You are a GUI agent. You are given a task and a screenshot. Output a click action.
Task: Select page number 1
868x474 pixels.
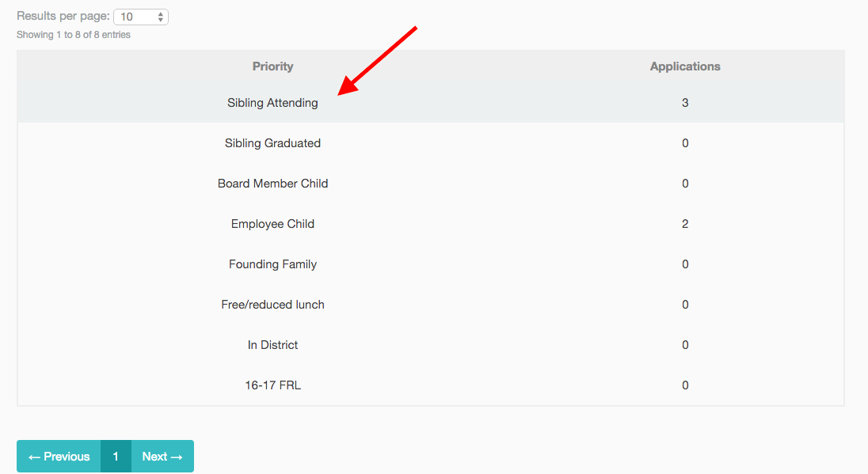(116, 457)
